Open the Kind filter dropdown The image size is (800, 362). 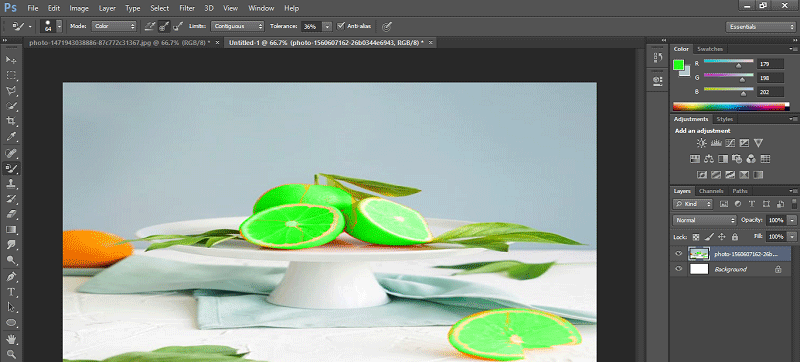[692, 204]
